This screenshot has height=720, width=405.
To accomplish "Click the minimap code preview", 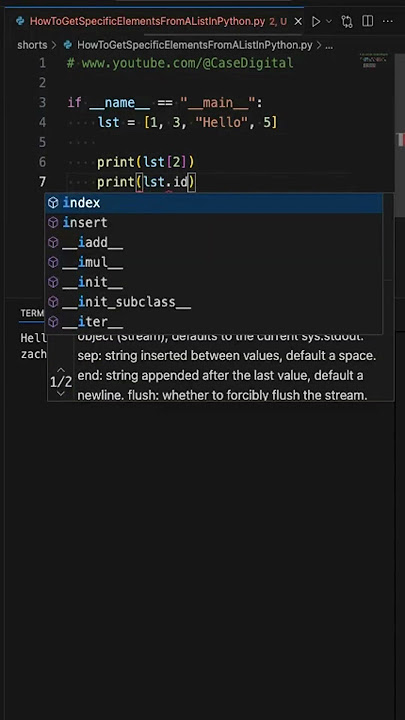I will click(x=375, y=61).
